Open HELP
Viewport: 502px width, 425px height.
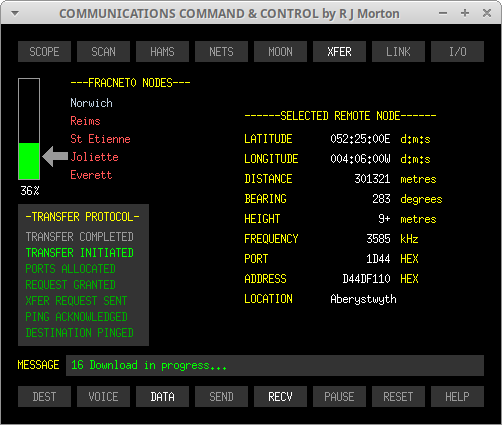coord(457,397)
